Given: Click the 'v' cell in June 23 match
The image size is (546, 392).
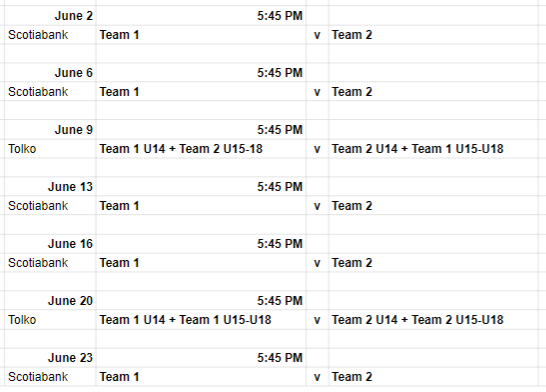Looking at the screenshot, I should click(317, 377).
